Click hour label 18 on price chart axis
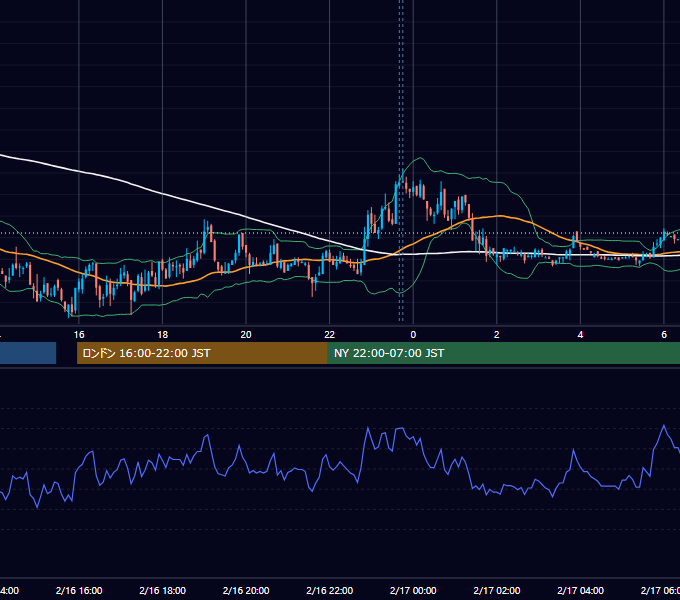This screenshot has height=600, width=680. pyautogui.click(x=163, y=335)
